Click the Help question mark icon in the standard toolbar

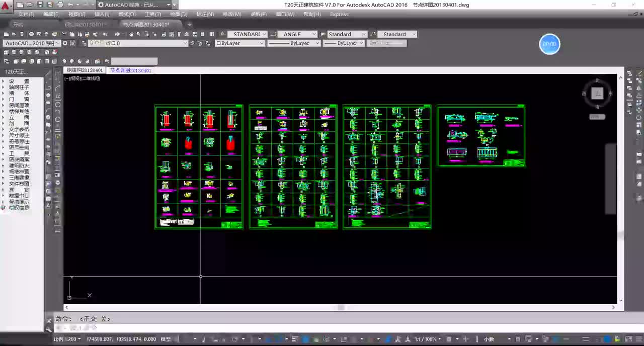coord(212,34)
